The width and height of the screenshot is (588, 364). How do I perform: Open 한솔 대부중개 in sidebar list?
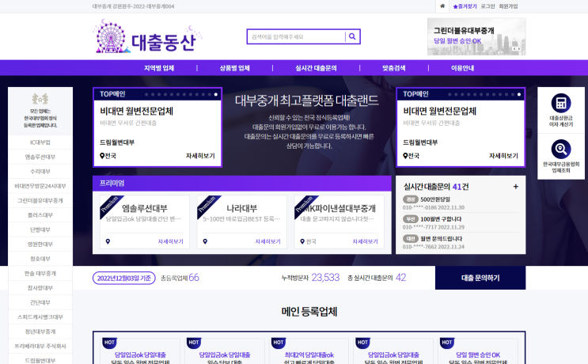40,273
